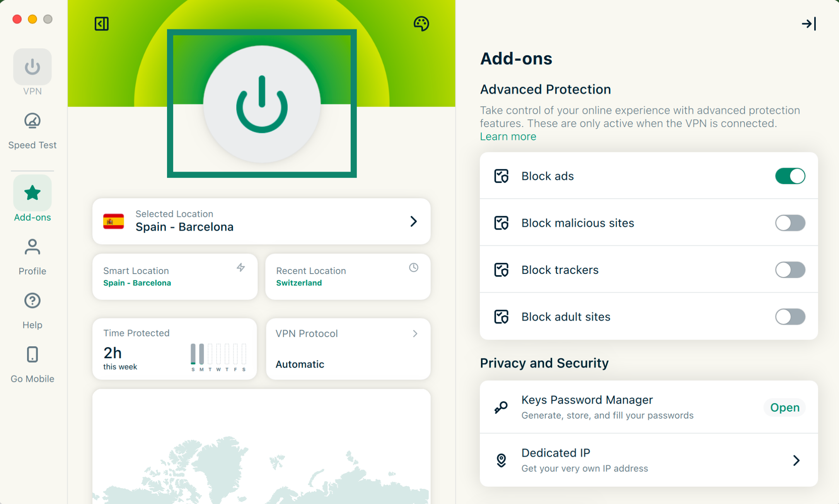Disable the Block ads toggle
The height and width of the screenshot is (504, 839).
790,176
